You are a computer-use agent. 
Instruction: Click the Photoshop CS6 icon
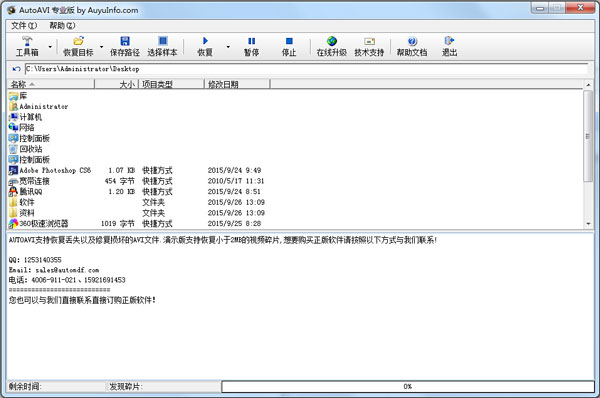point(13,170)
